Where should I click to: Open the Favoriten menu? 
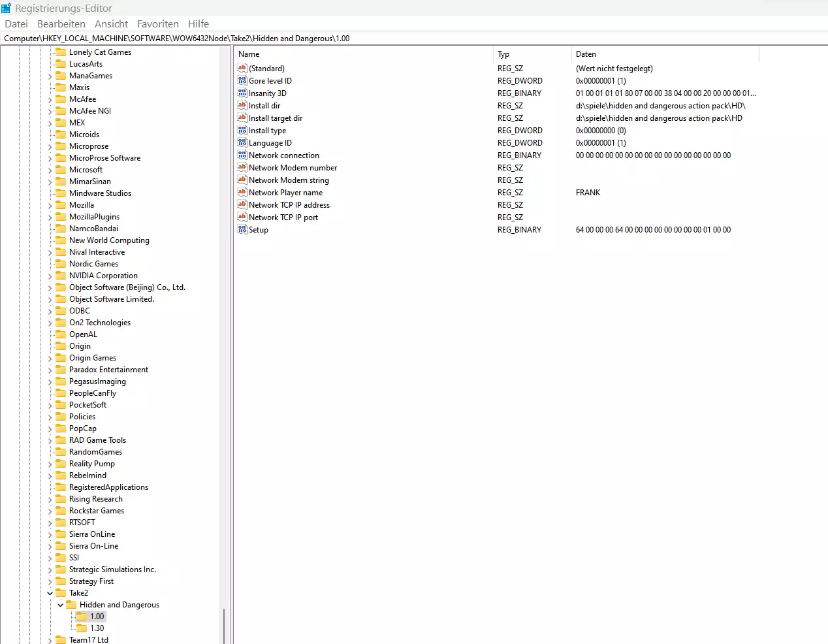coord(158,24)
